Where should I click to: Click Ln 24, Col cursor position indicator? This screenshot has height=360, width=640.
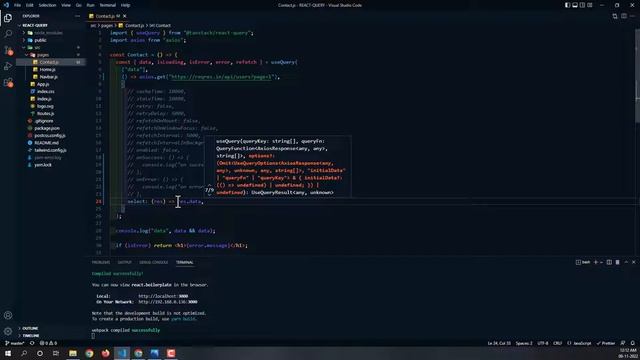pyautogui.click(x=499, y=343)
